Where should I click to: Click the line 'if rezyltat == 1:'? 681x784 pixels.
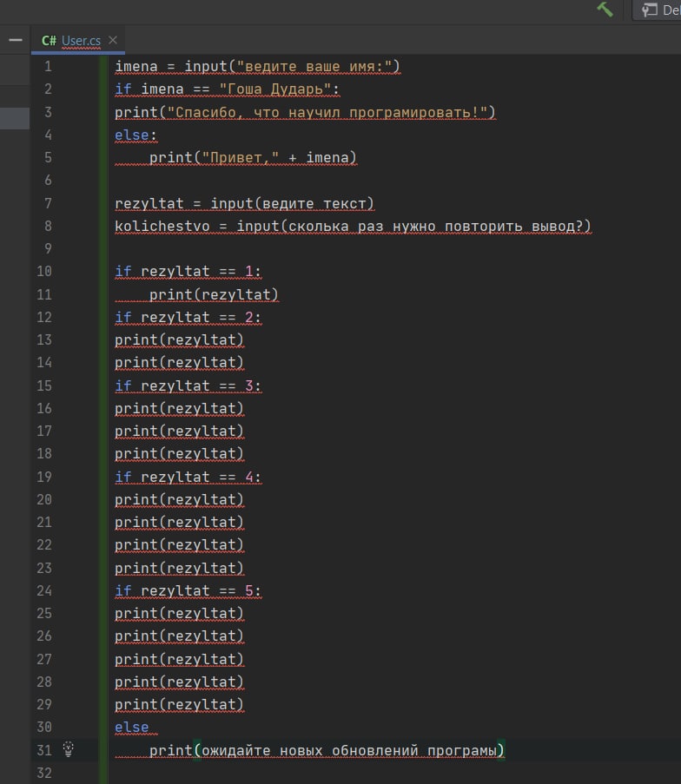[x=188, y=272]
